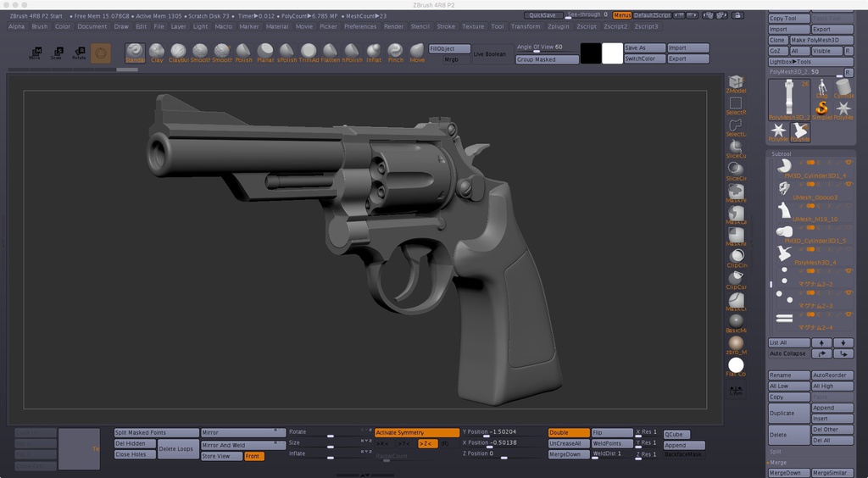Open the DefaultZScript selector
The width and height of the screenshot is (868, 478).
[652, 15]
